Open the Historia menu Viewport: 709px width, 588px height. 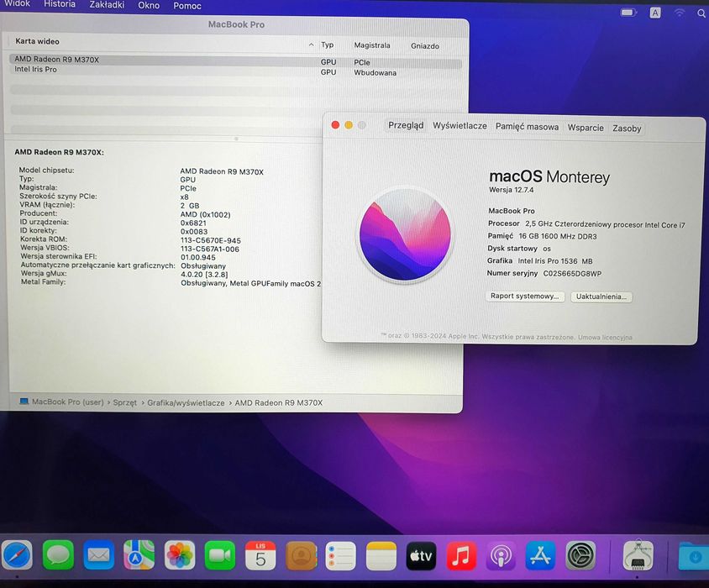[60, 4]
